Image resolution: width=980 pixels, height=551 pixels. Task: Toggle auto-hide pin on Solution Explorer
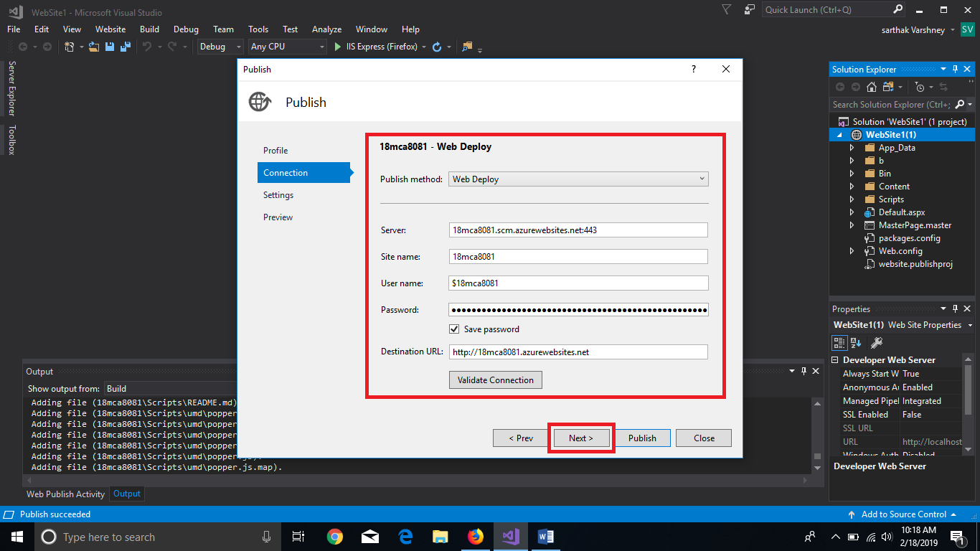click(954, 69)
